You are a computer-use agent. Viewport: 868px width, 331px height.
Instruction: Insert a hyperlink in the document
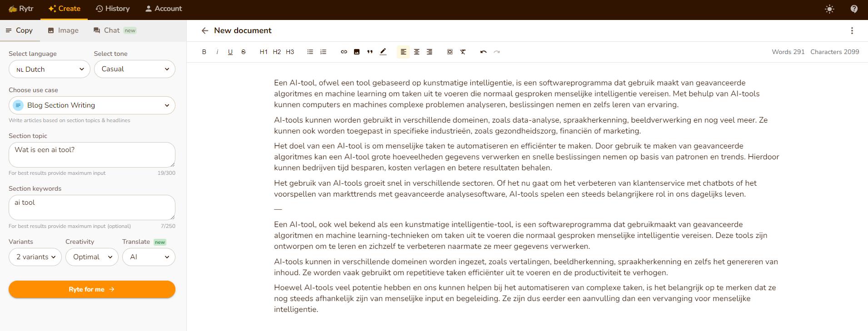[344, 52]
